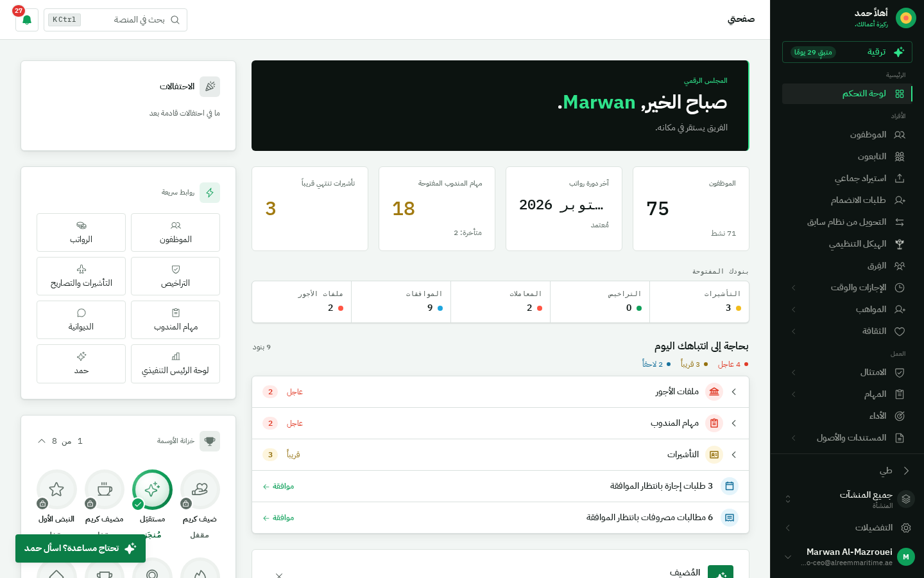Open الفرق in the sidebar
The height and width of the screenshot is (578, 924).
tap(847, 266)
